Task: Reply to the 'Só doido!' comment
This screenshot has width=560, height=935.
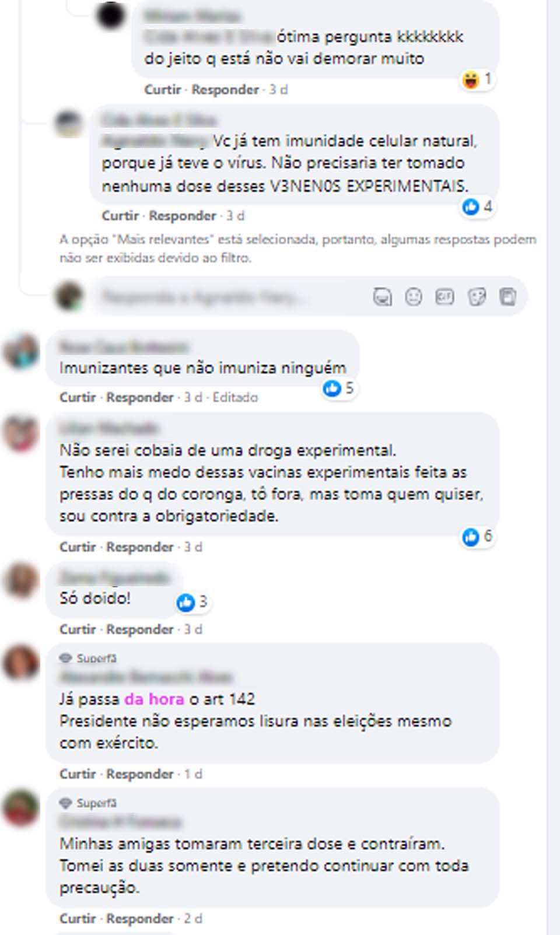Action: click(140, 630)
